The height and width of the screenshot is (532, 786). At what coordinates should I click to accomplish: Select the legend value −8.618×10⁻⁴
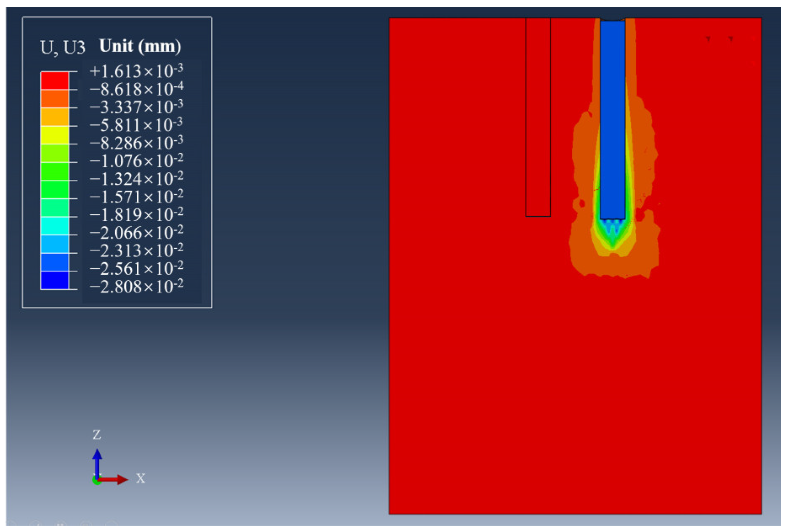(x=136, y=89)
